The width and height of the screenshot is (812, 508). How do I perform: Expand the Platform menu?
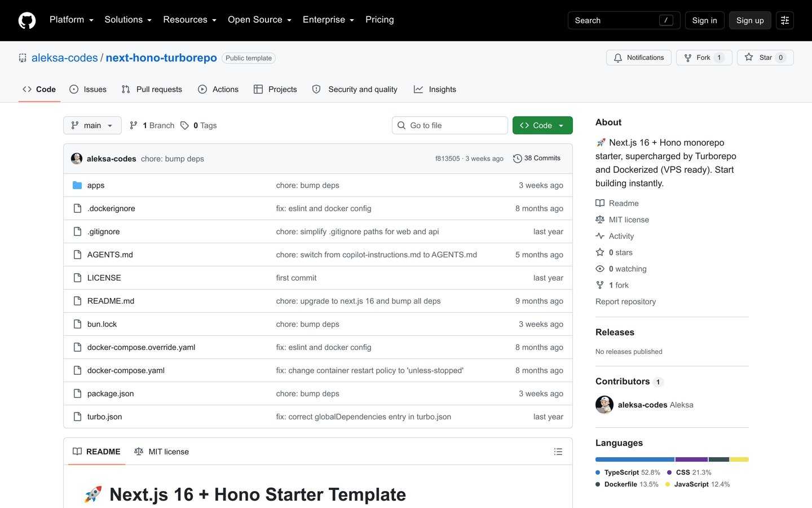point(72,20)
